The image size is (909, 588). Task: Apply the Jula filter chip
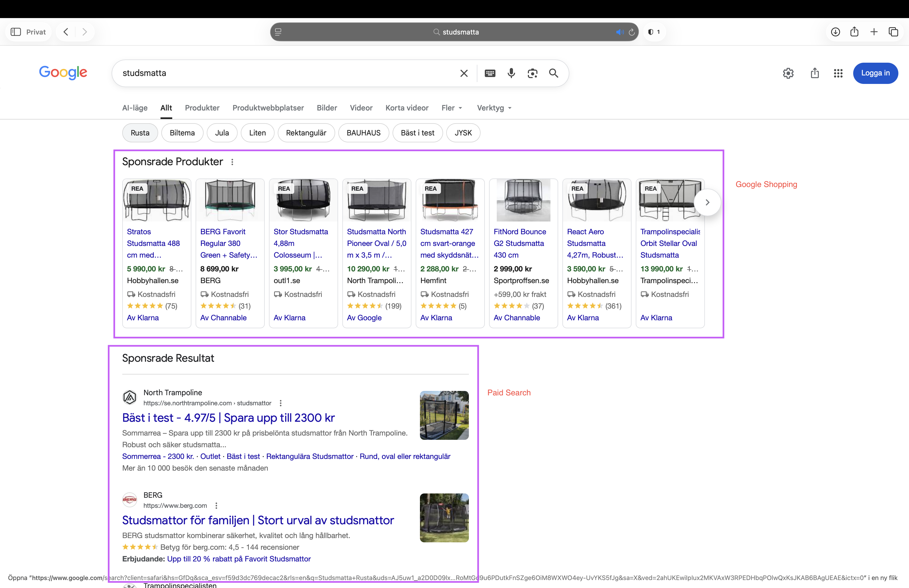[222, 133]
